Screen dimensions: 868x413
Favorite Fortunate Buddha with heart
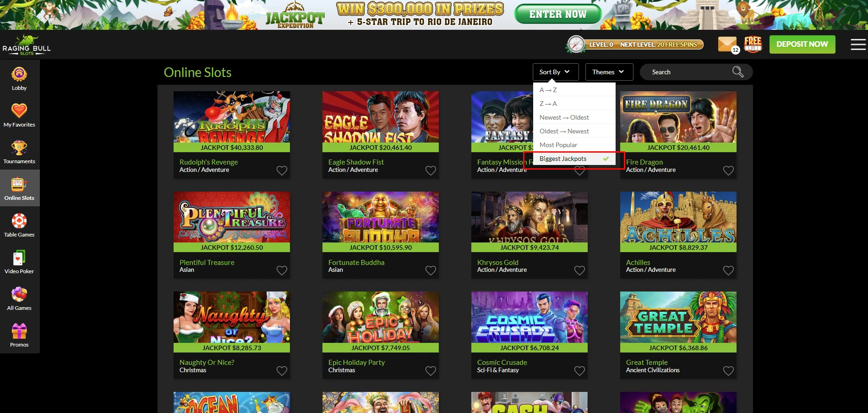point(431,270)
